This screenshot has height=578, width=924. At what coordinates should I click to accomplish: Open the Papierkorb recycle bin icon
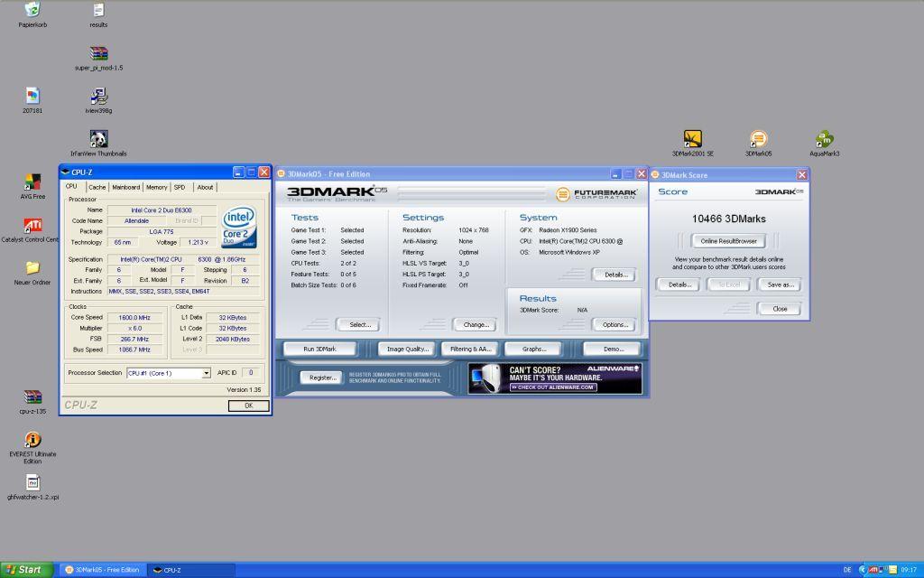click(x=32, y=10)
